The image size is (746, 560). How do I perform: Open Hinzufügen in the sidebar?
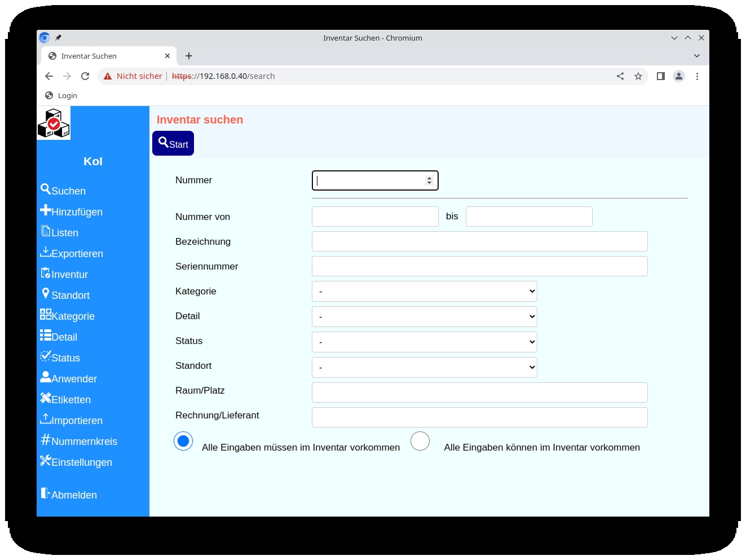72,211
